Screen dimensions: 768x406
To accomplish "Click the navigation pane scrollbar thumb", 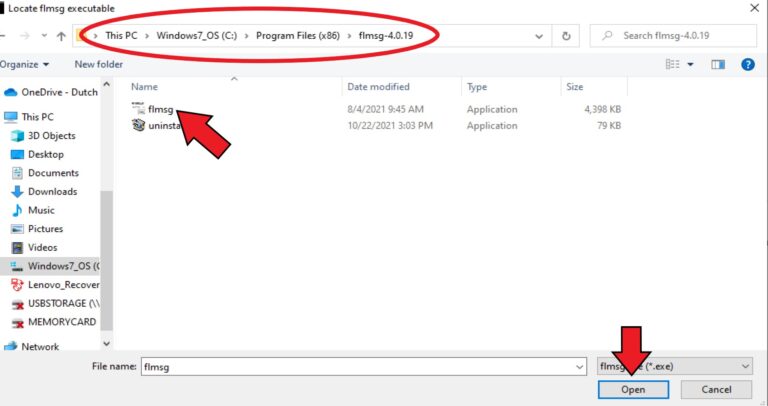I will (107, 261).
